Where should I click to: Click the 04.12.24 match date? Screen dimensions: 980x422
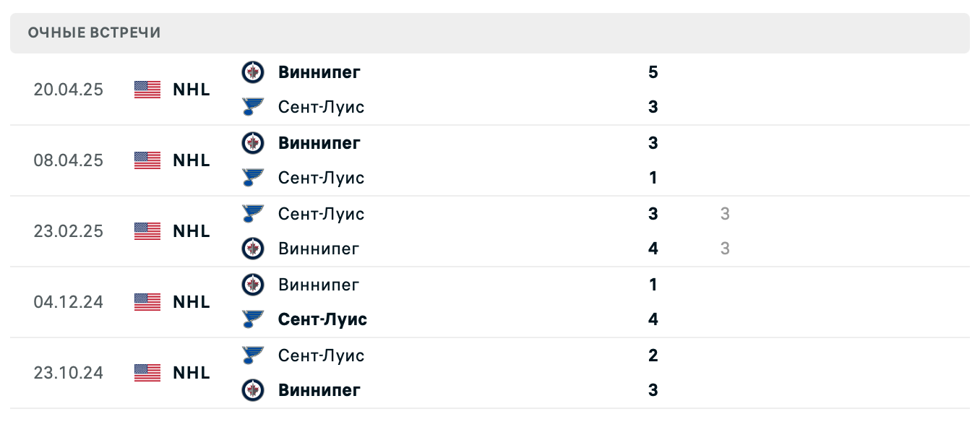pyautogui.click(x=68, y=302)
